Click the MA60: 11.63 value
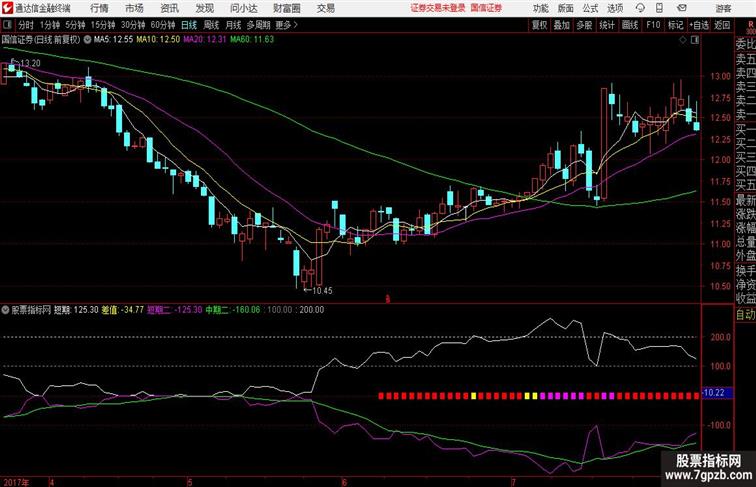Viewport: 756px width, 487px height. click(252, 40)
